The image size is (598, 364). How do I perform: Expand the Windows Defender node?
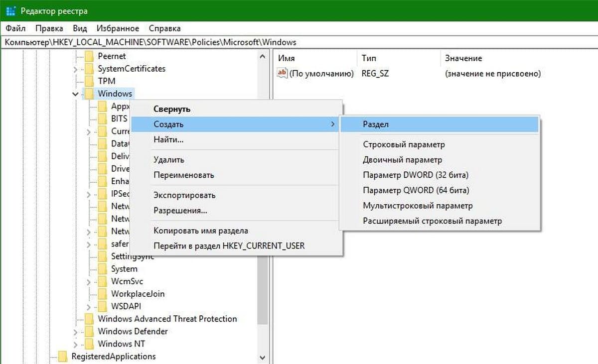point(75,332)
